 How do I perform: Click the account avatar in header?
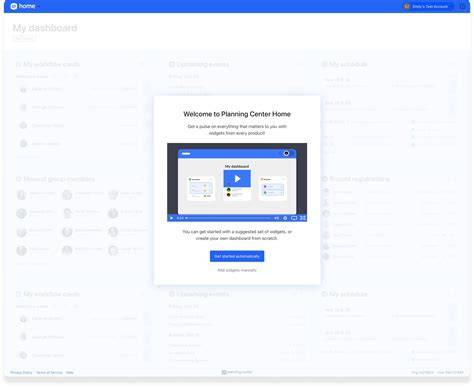click(x=407, y=6)
